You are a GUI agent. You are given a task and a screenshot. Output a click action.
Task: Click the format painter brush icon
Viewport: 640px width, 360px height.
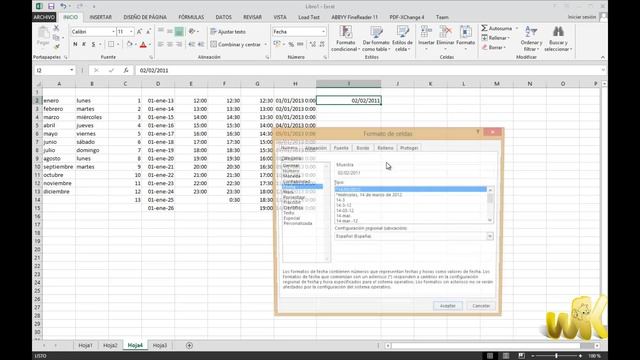pos(56,47)
